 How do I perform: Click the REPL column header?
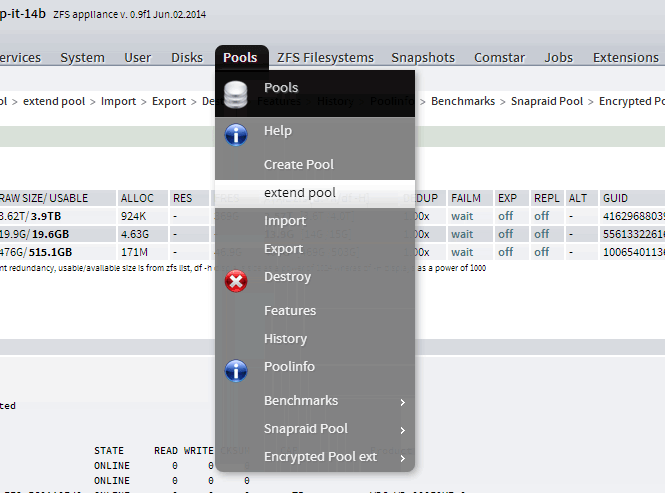pyautogui.click(x=547, y=198)
